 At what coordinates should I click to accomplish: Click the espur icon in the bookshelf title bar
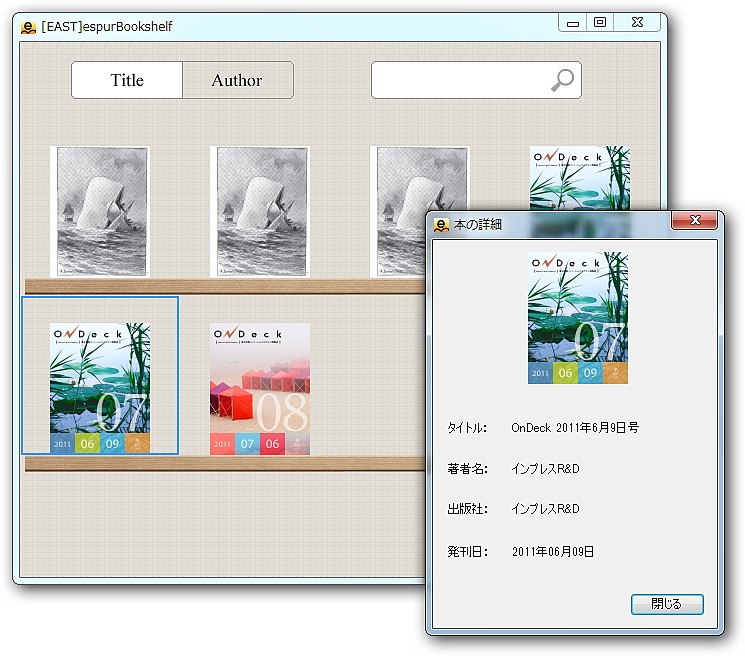pos(29,27)
